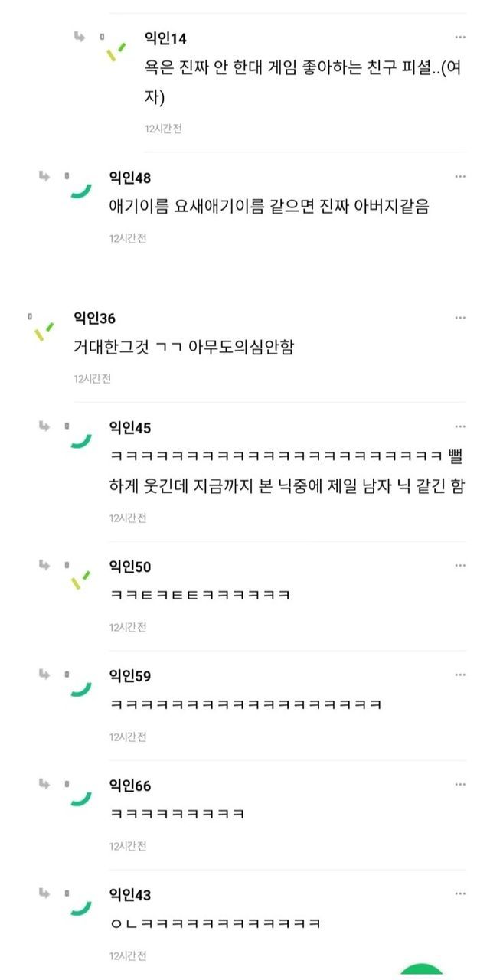This screenshot has height=980, width=490.
Task: Click 익인14's profile avatar
Action: pyautogui.click(x=116, y=51)
